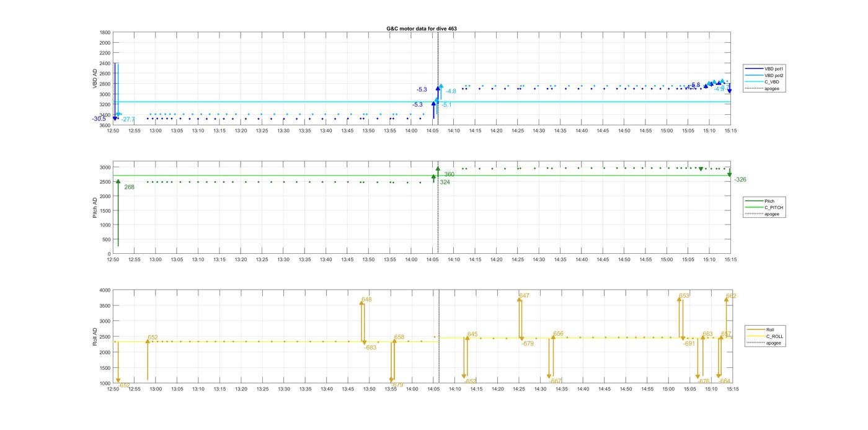Screen dimensions: 868x430
Task: Click the "-5.1" VBD data label
Action: pos(446,105)
